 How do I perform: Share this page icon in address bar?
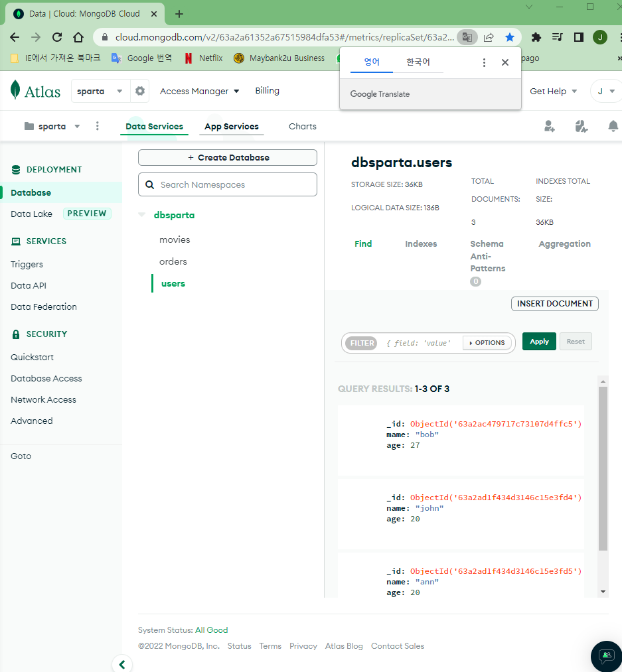point(489,37)
